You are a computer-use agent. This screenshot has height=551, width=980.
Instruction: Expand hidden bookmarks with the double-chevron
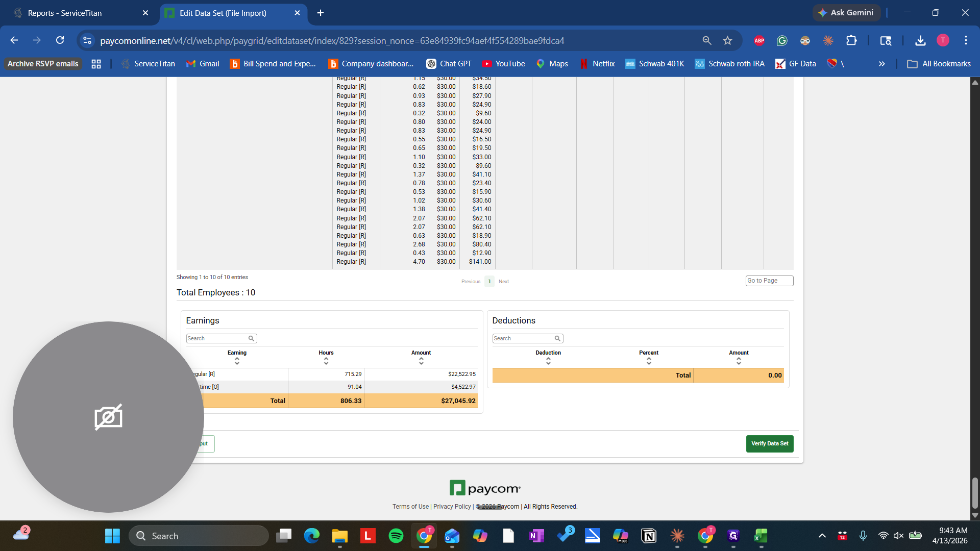coord(881,63)
